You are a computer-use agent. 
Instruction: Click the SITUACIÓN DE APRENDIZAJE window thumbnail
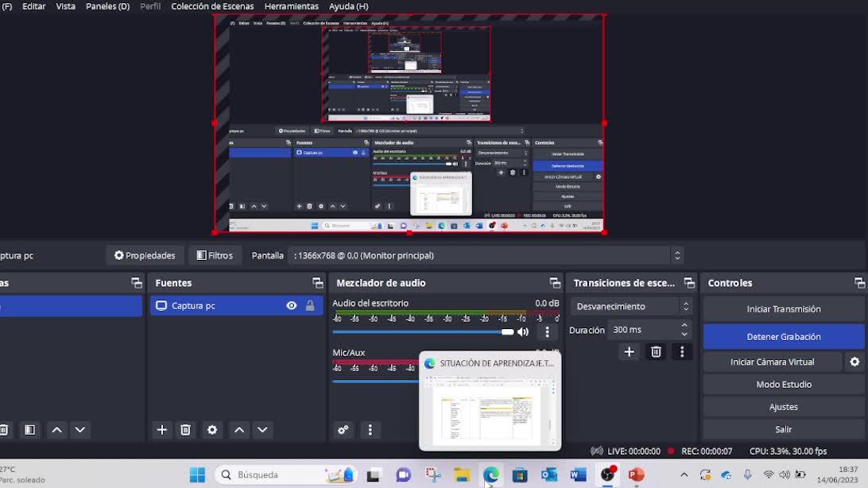pyautogui.click(x=490, y=407)
